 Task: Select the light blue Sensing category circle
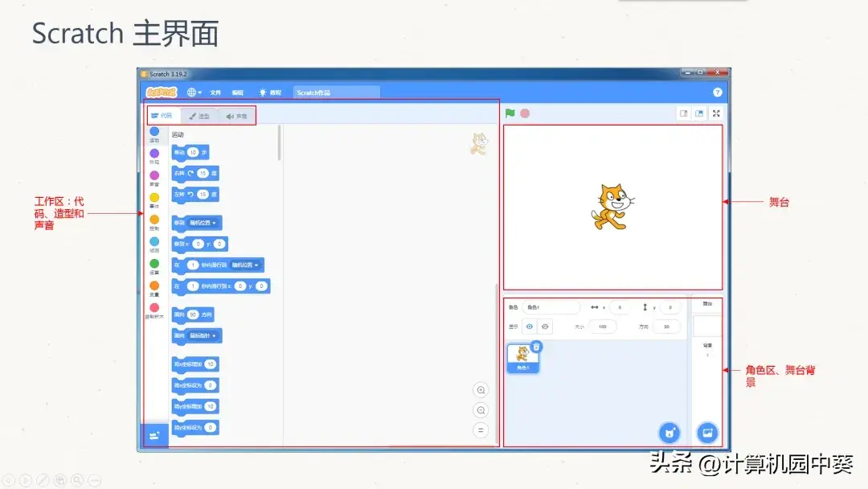coord(154,241)
